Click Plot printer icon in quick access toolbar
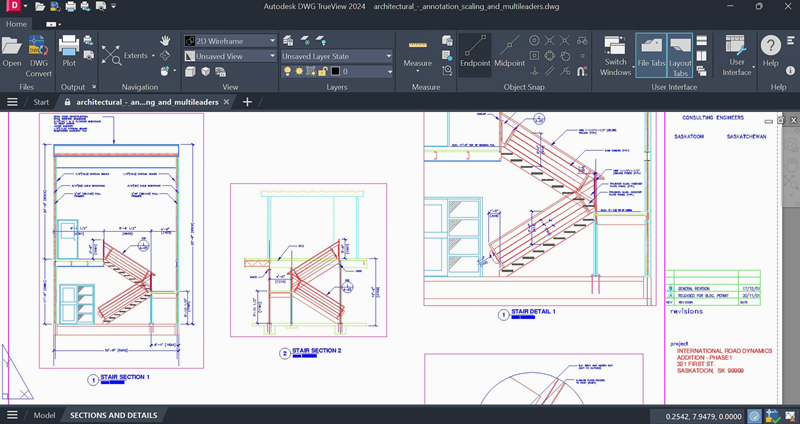The width and height of the screenshot is (800, 424). click(70, 7)
